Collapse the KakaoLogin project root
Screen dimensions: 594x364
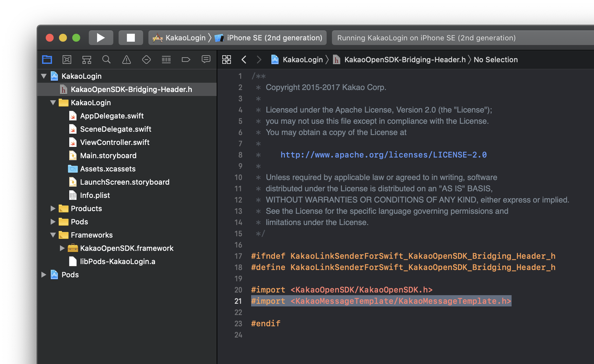44,76
